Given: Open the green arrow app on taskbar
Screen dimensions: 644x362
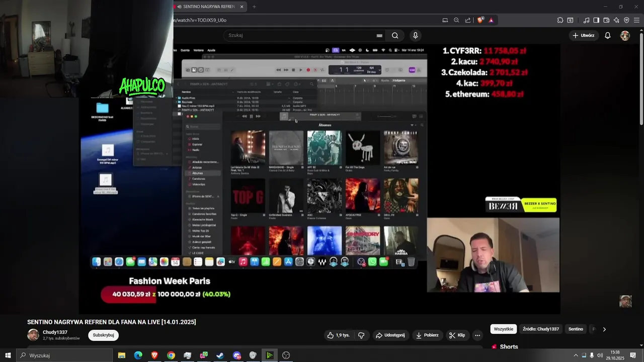Looking at the screenshot, I should coord(270,355).
